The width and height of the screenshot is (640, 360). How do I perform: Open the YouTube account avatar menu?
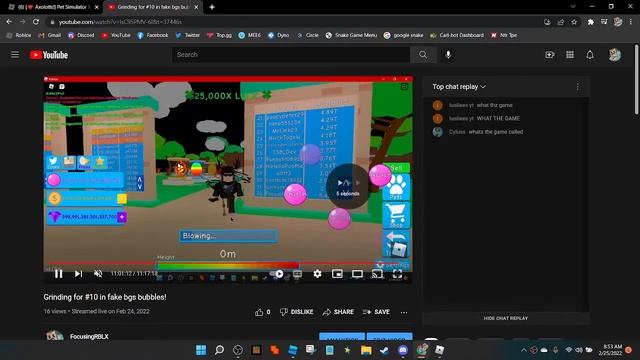click(x=615, y=55)
